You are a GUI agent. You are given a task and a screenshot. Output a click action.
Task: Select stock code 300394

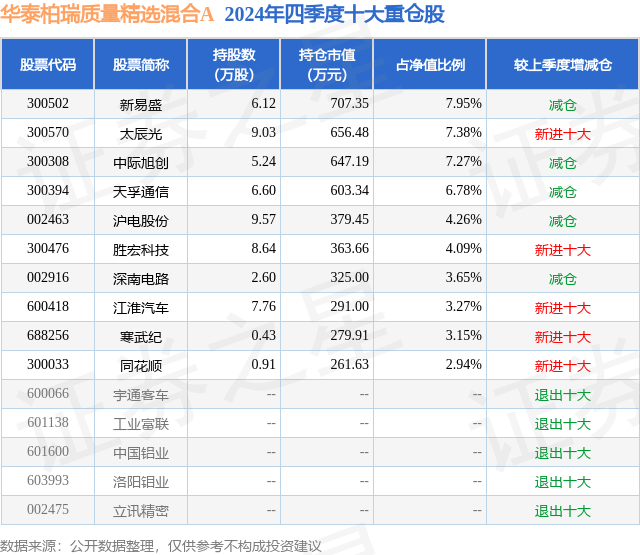click(x=48, y=191)
